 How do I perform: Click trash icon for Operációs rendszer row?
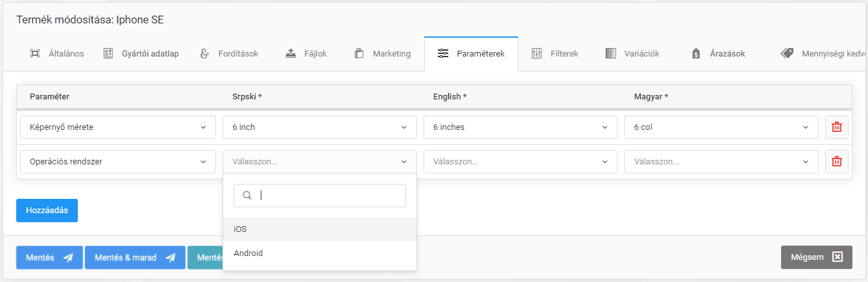point(836,162)
